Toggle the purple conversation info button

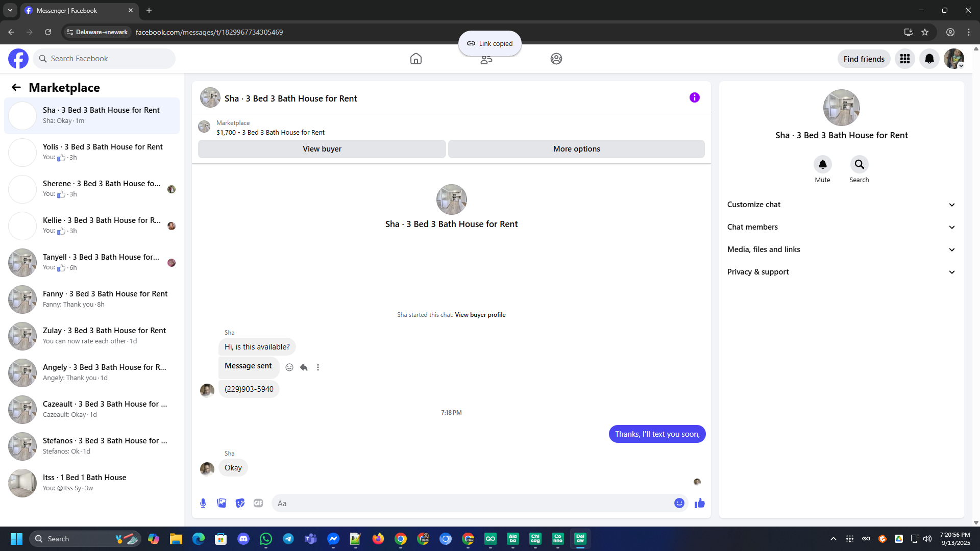pos(694,97)
